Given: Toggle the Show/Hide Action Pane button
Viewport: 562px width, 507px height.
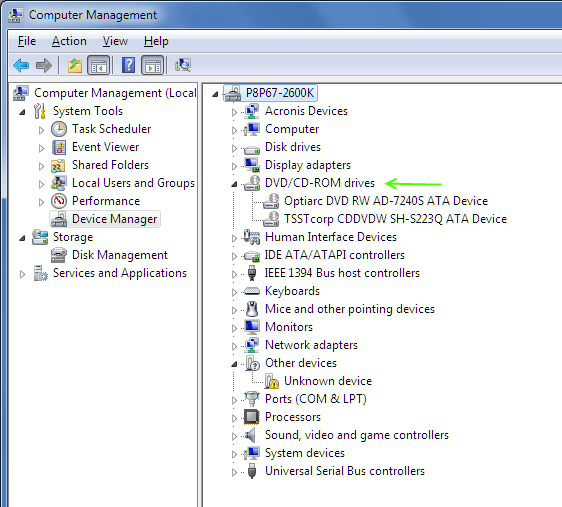Looking at the screenshot, I should pos(153,66).
